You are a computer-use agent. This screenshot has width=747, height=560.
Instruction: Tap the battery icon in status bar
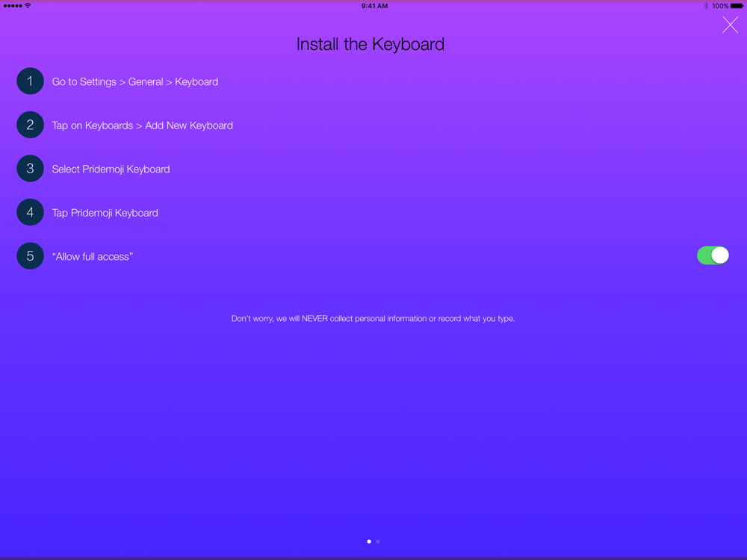(737, 6)
